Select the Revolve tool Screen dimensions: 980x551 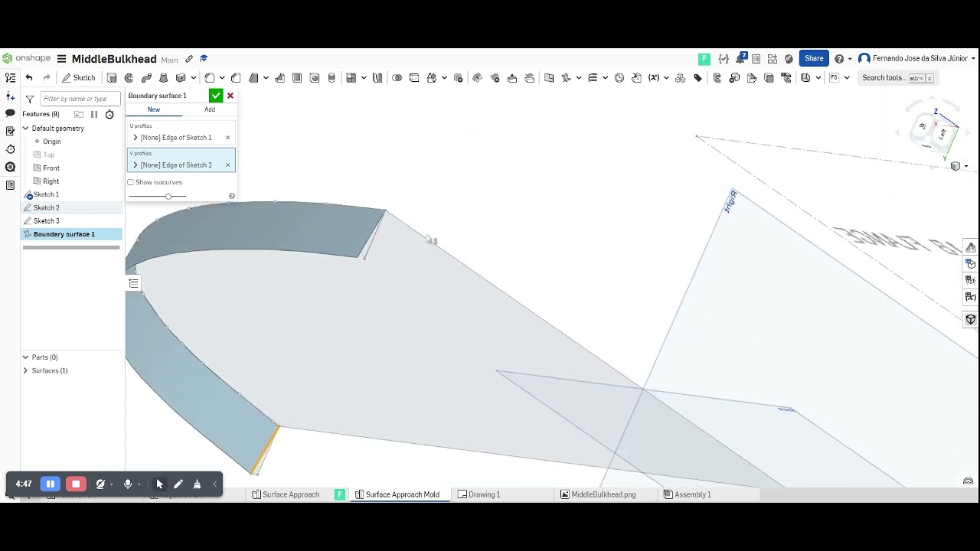[129, 78]
